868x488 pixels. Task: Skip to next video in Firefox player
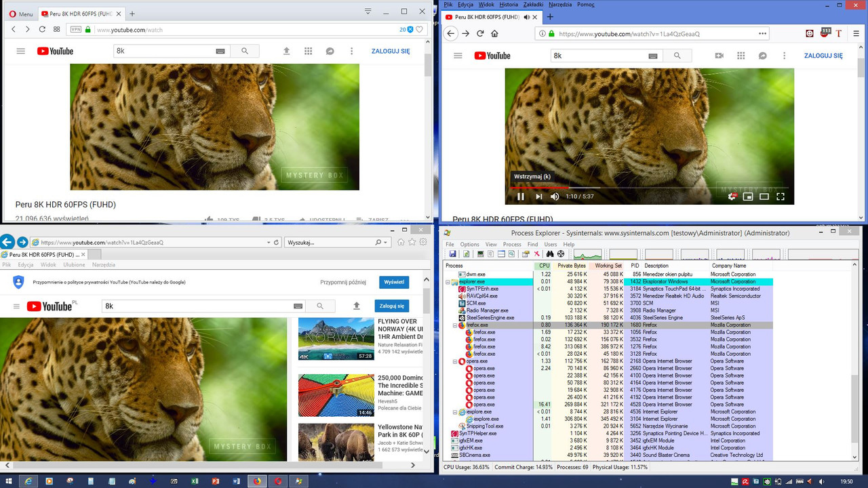pyautogui.click(x=539, y=197)
